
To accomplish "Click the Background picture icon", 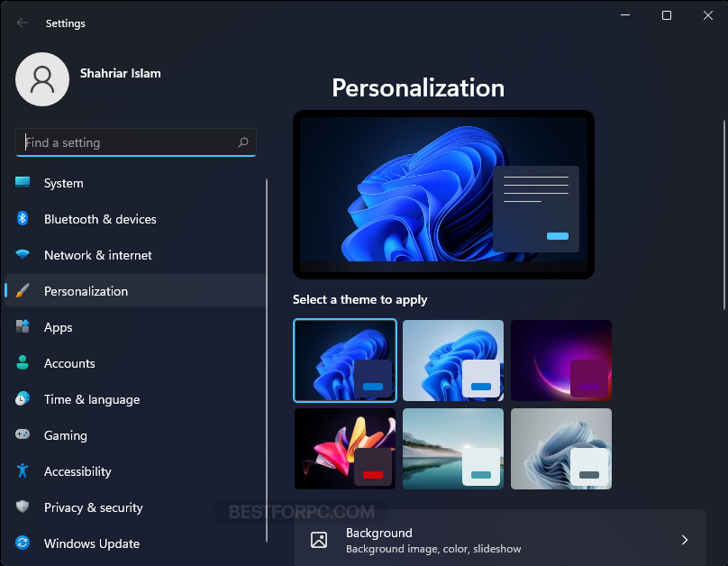I will pos(319,540).
